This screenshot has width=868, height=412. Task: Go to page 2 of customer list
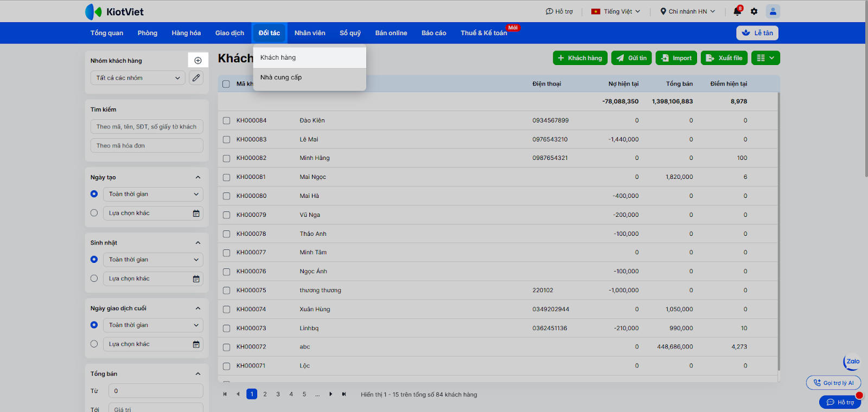[x=265, y=394]
